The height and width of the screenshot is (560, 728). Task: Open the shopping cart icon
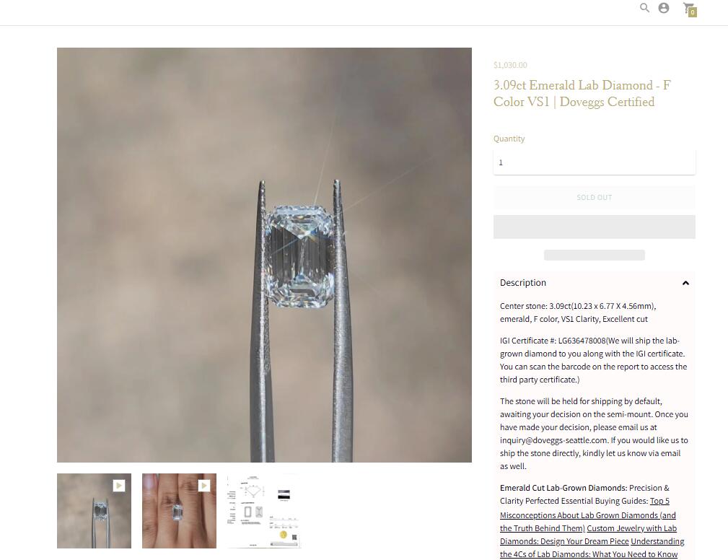tap(688, 8)
